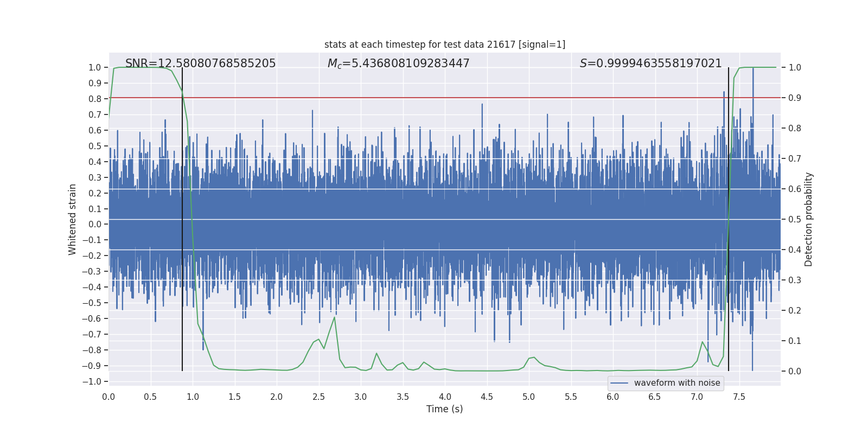Click the 7.5 tick label on time axis
The width and height of the screenshot is (868, 434).
739,397
